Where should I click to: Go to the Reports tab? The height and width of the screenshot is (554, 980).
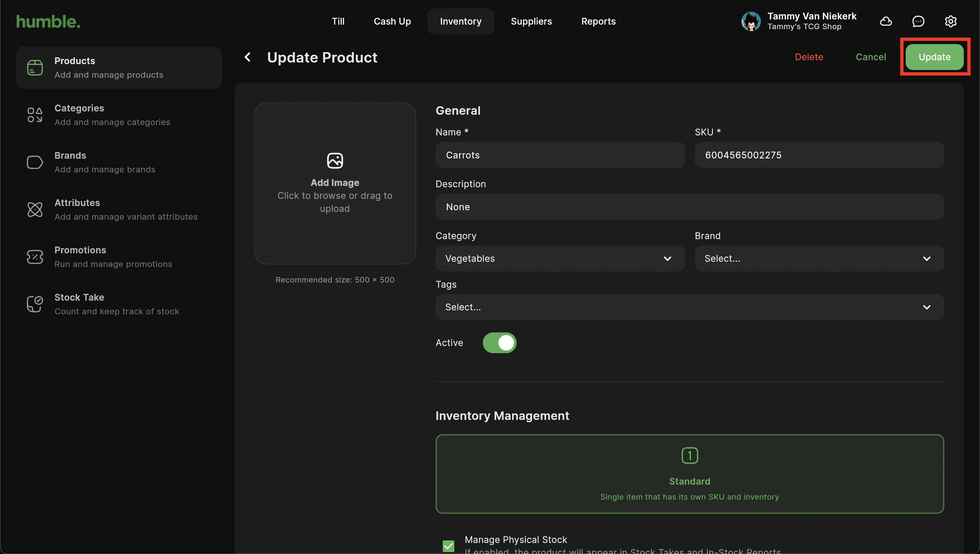click(x=598, y=21)
